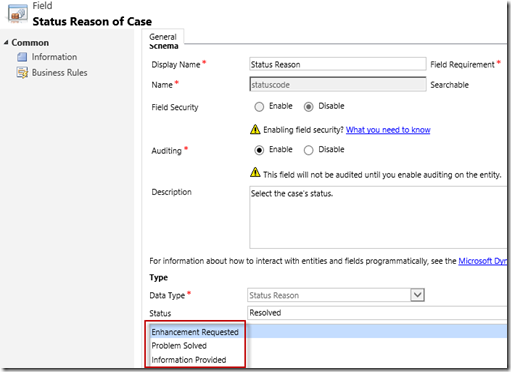Select the Problem Solved option
511x372 pixels.
point(179,346)
